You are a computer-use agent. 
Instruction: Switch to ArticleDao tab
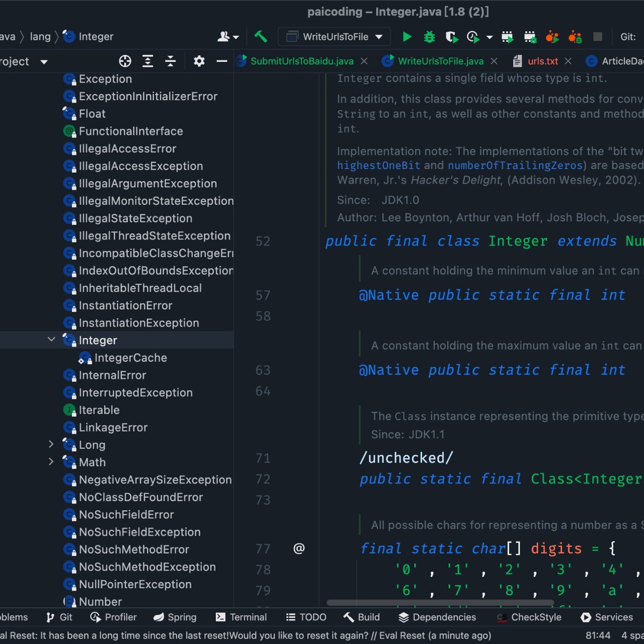tap(615, 61)
